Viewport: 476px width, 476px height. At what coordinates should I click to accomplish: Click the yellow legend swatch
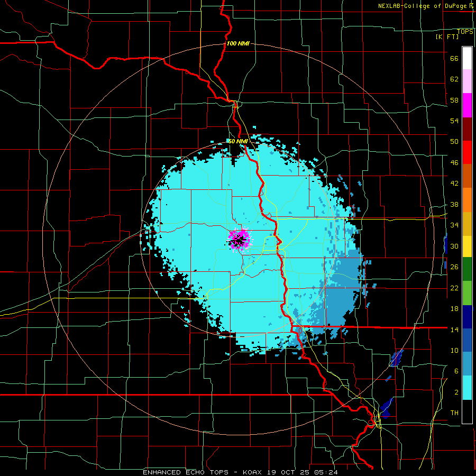pos(467,246)
